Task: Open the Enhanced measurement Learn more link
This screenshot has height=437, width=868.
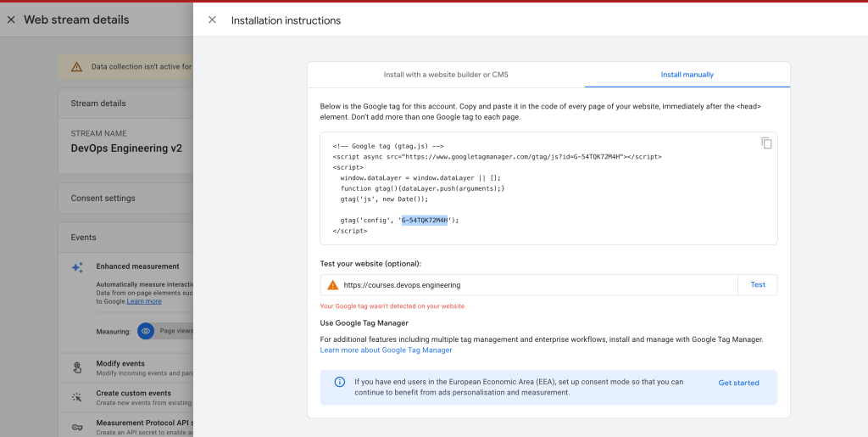Action: [x=144, y=301]
